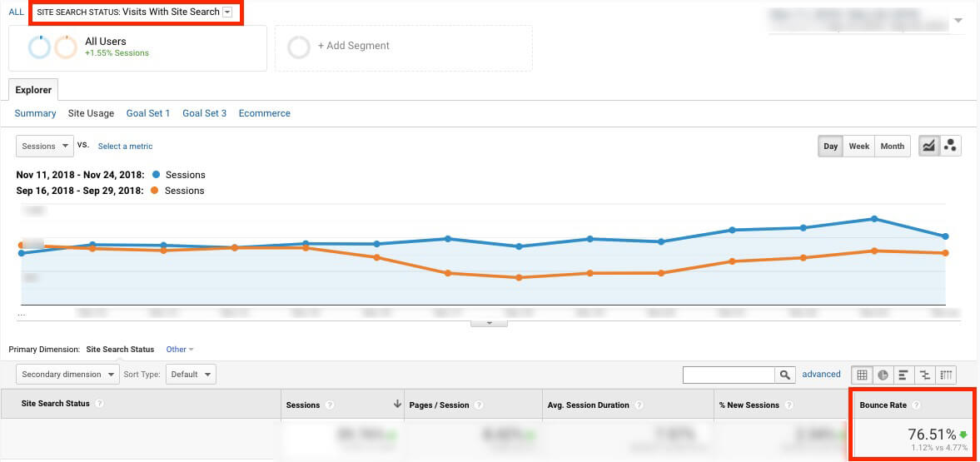Open the Sessions metric dropdown

coord(44,147)
